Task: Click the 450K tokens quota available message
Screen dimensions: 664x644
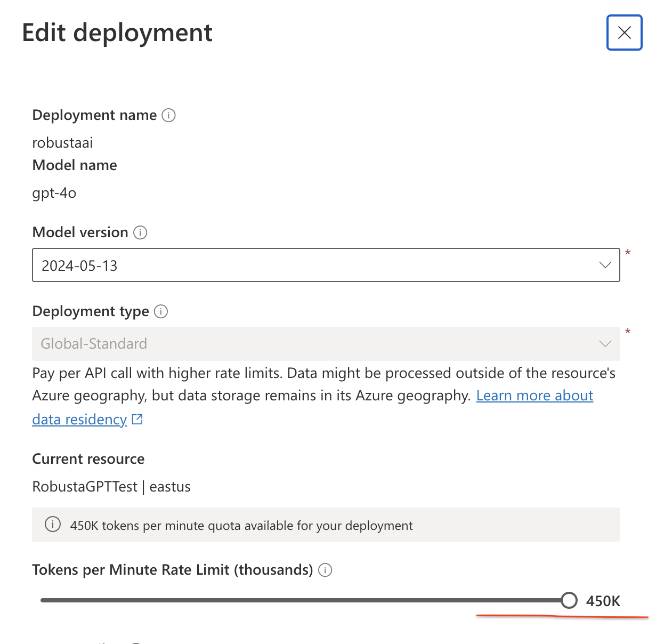Action: (241, 526)
